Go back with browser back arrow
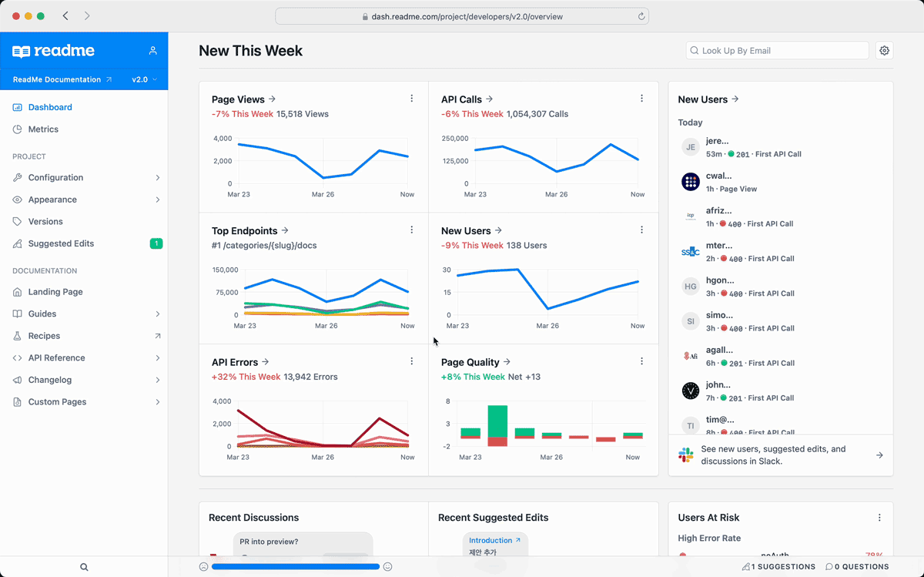 click(65, 16)
